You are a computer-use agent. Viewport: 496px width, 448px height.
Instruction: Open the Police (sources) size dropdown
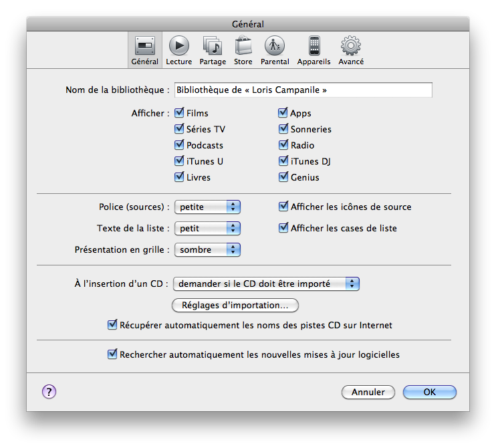(x=207, y=207)
